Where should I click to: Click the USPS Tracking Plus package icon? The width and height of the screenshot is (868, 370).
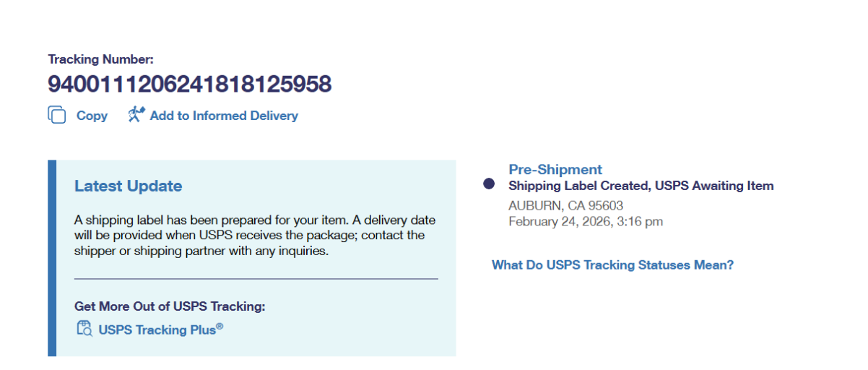(84, 329)
